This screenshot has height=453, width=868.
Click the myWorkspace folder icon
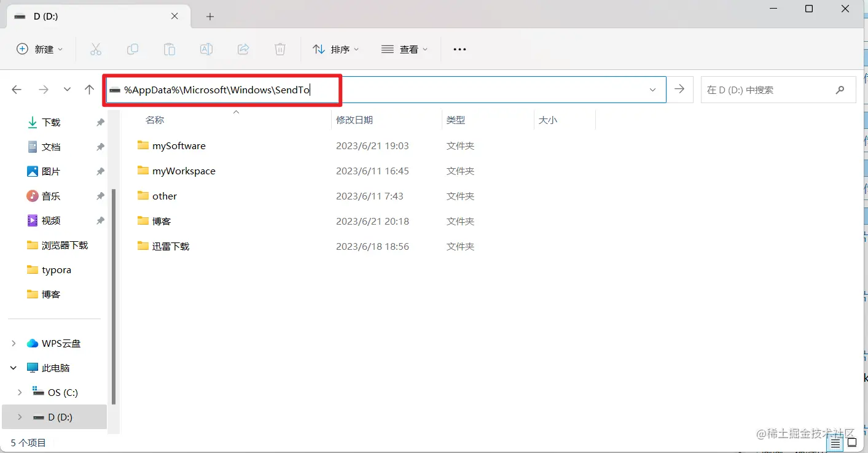143,171
